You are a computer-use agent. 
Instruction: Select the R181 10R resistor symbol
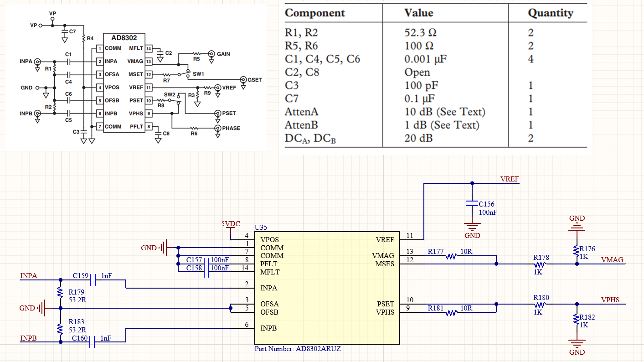(x=451, y=312)
